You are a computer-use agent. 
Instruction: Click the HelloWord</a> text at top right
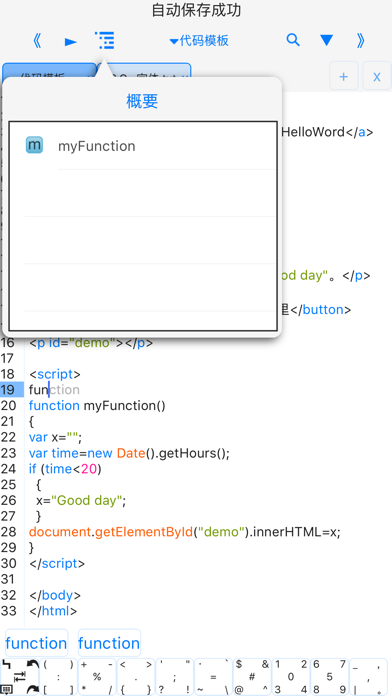coord(328,132)
